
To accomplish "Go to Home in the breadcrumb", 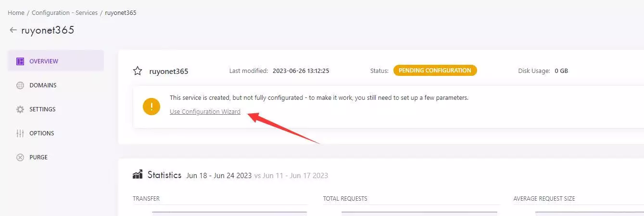I will (16, 12).
